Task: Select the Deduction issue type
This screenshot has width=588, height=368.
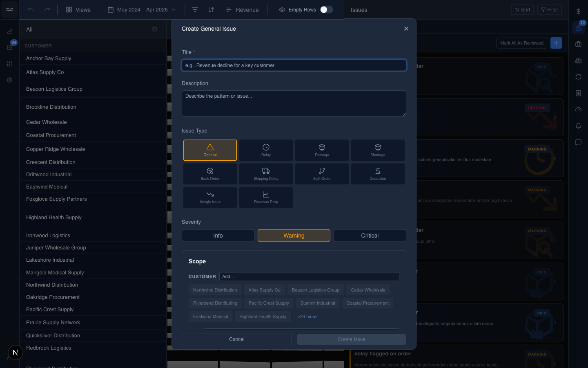Action: (x=378, y=174)
